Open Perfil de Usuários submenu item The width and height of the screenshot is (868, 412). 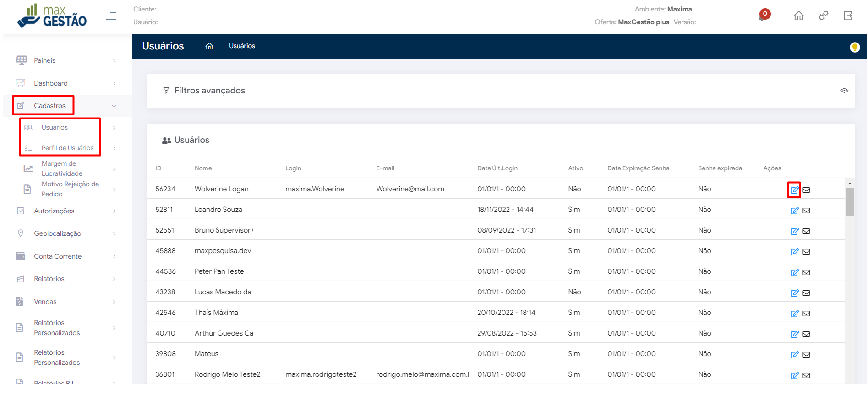coord(67,148)
